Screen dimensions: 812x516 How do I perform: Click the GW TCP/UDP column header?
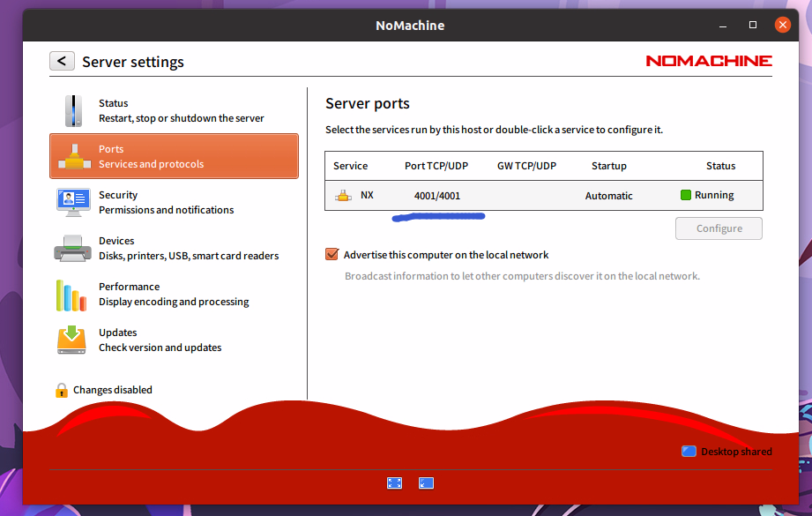pos(526,166)
